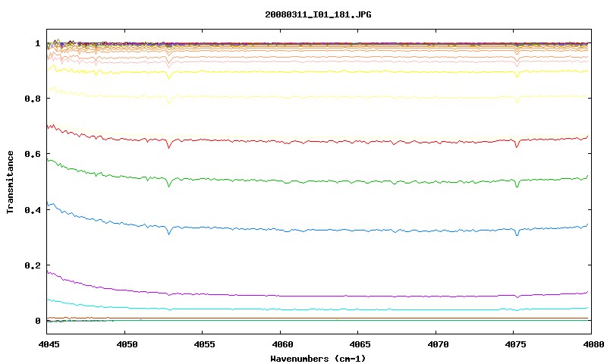
Task: Click the cyan transmittance curve near 0.04
Action: click(x=317, y=309)
